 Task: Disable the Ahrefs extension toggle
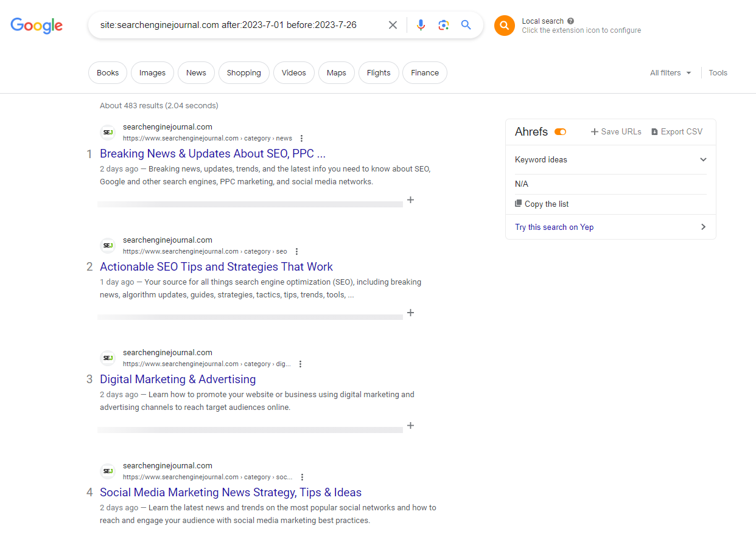(x=560, y=131)
